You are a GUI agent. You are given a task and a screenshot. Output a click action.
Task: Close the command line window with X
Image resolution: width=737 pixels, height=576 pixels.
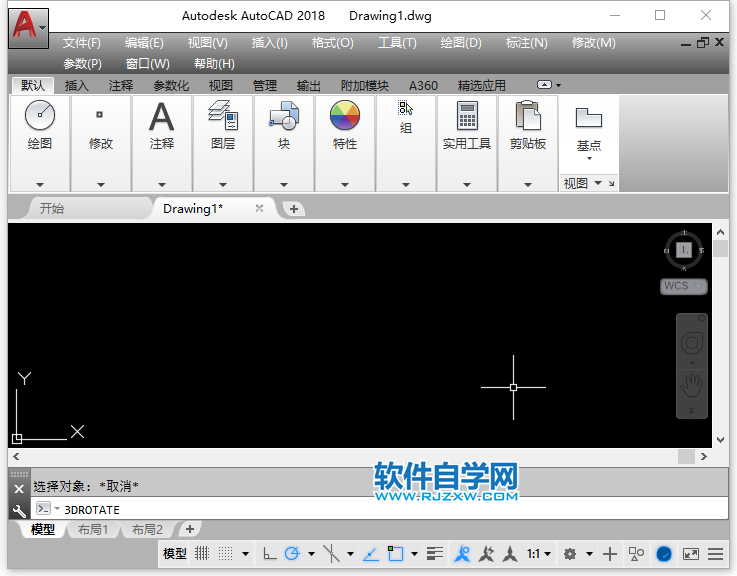click(19, 489)
